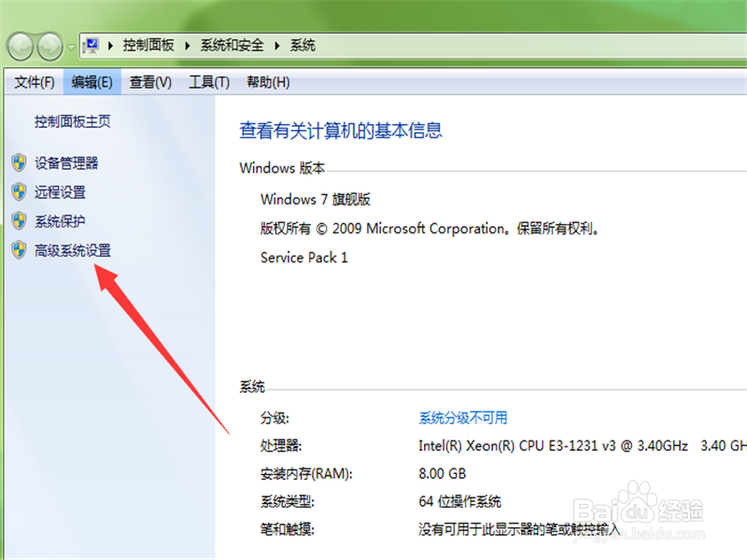747x560 pixels.
Task: Open 设备管理器 link
Action: [66, 163]
